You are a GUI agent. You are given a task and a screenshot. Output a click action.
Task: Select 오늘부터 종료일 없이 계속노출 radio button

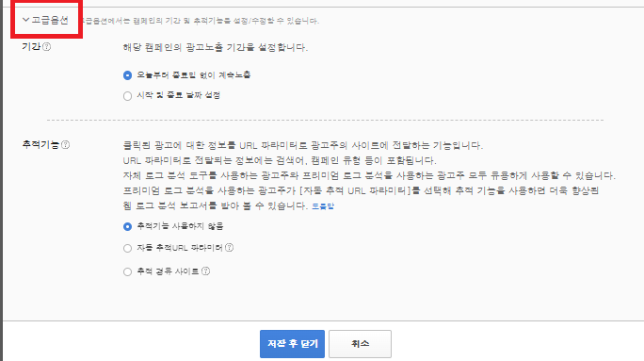coord(127,75)
